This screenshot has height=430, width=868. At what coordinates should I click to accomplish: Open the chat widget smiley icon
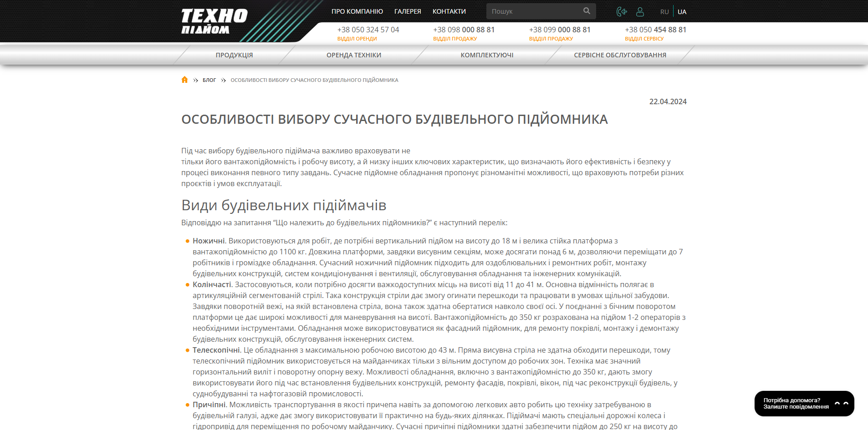pyautogui.click(x=841, y=403)
